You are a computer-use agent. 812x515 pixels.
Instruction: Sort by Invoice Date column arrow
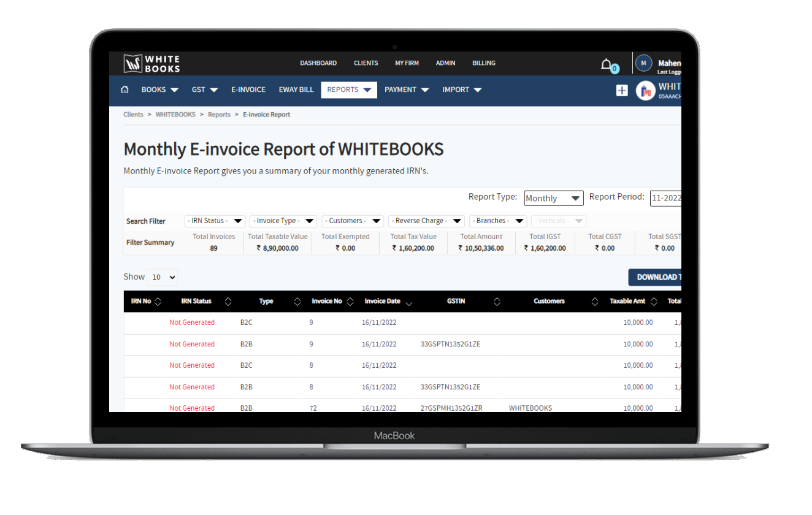tap(409, 302)
